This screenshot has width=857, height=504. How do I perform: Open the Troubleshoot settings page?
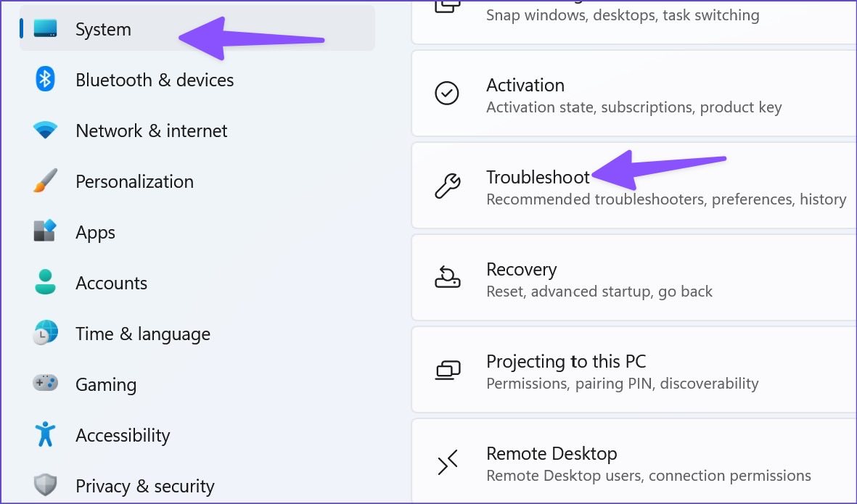tap(634, 186)
